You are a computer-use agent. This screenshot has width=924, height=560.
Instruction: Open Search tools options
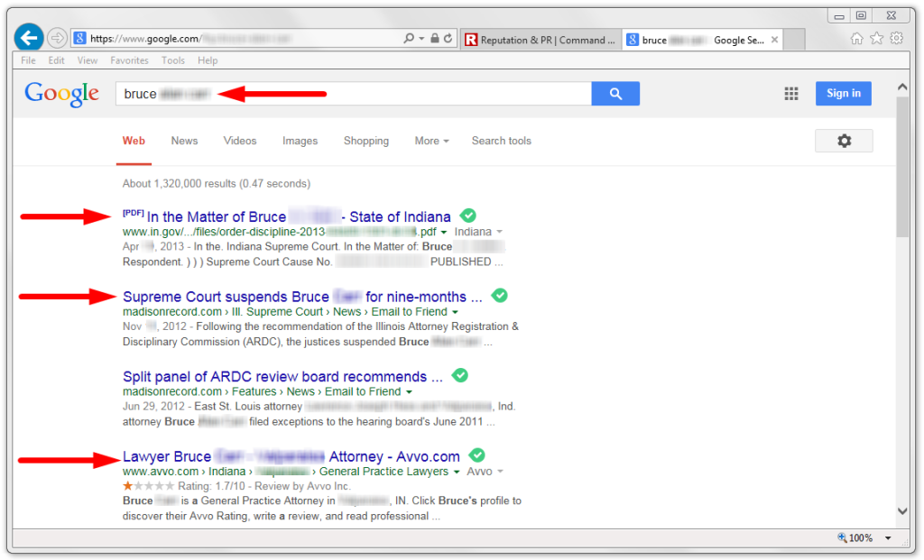click(x=502, y=141)
